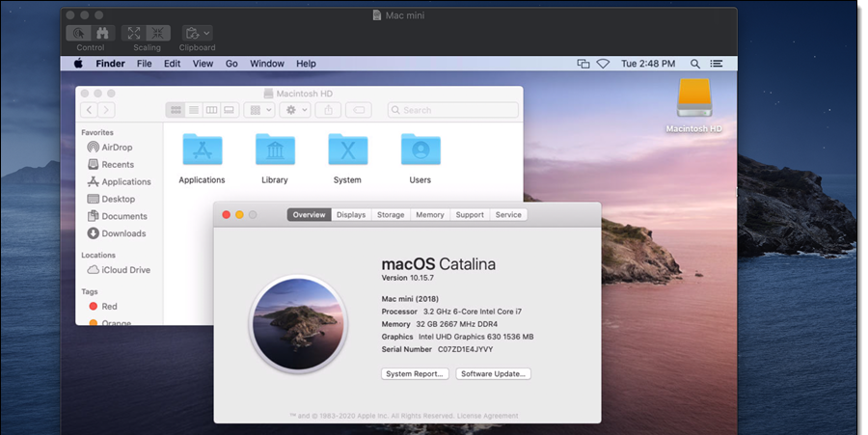The width and height of the screenshot is (868, 435).
Task: Click the License Agreement link
Action: [488, 416]
